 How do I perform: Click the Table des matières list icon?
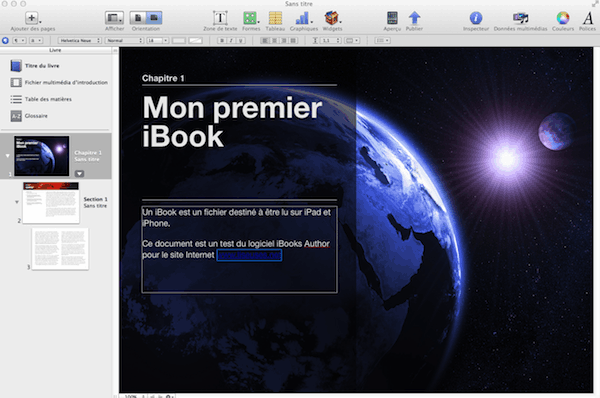click(x=16, y=99)
